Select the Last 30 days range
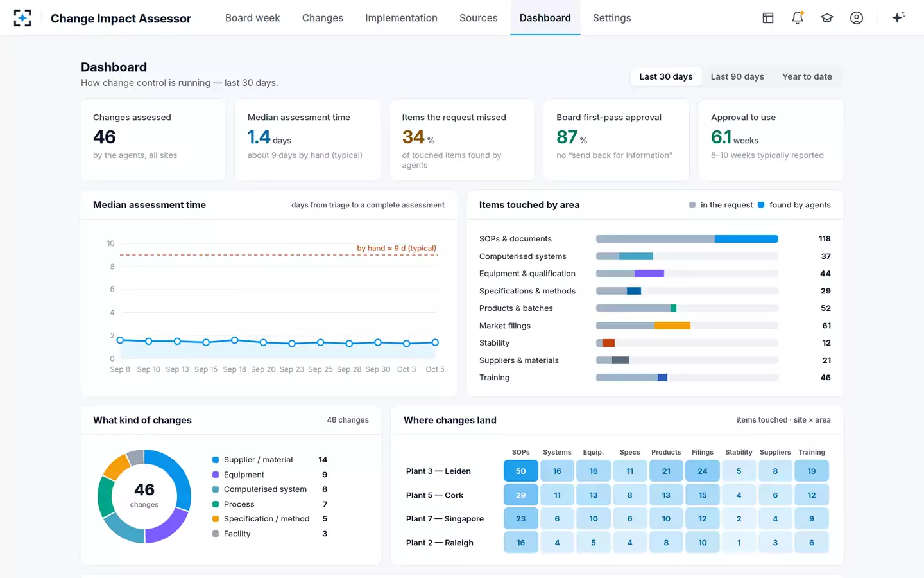This screenshot has height=578, width=924. pos(666,76)
